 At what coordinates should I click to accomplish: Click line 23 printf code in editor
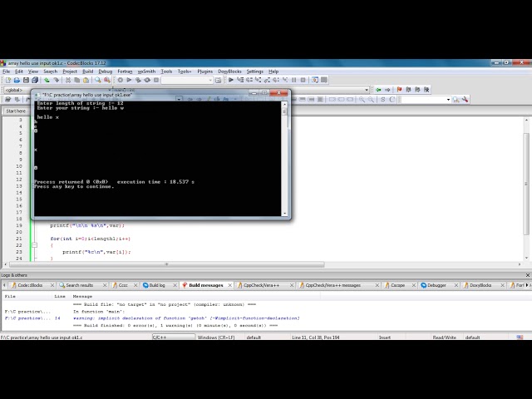tap(96, 252)
